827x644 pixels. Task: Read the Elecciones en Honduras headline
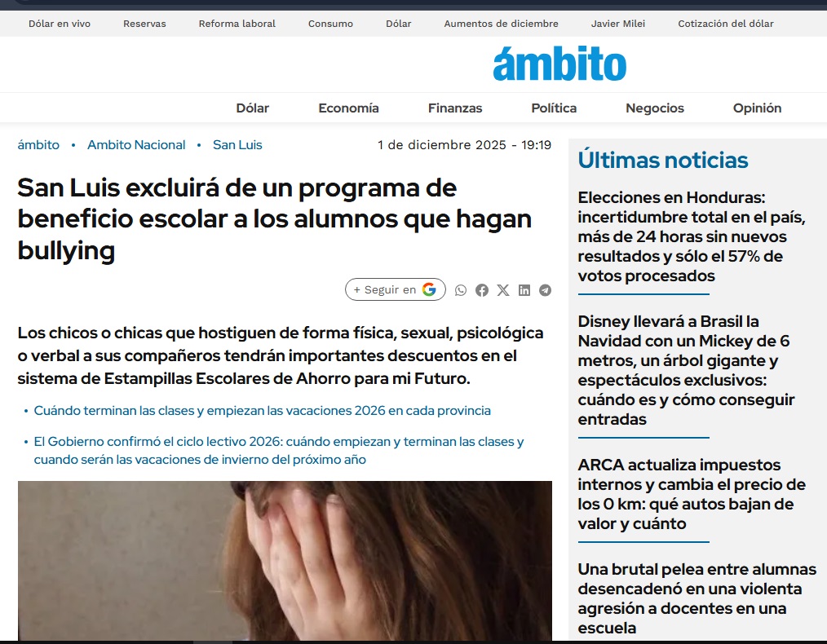[x=692, y=236]
